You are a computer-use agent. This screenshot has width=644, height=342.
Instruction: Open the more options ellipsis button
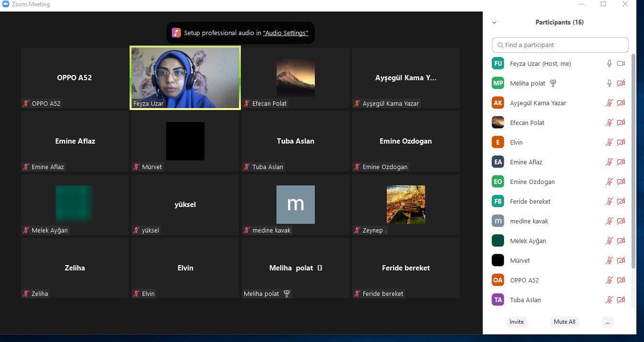(x=608, y=322)
